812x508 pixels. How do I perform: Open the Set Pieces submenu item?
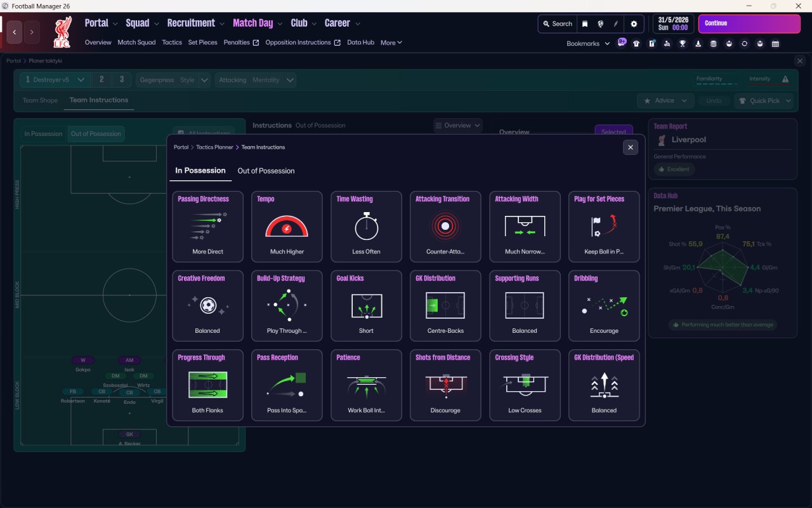[x=203, y=43]
